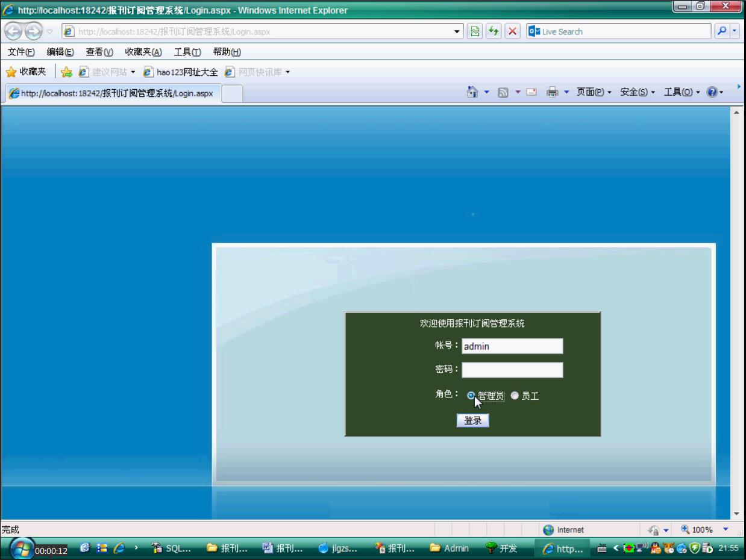This screenshot has height=560, width=746.
Task: Click the RSS feeds icon
Action: coord(503,92)
